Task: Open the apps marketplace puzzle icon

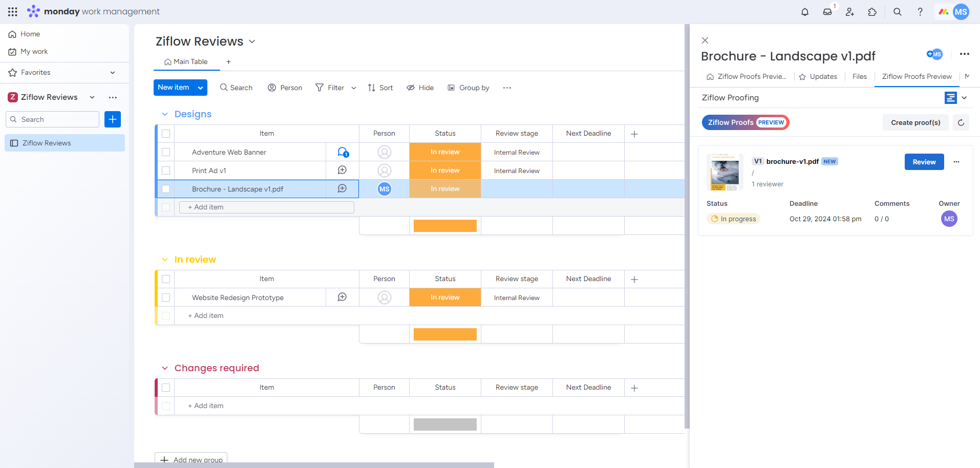Action: (x=873, y=11)
